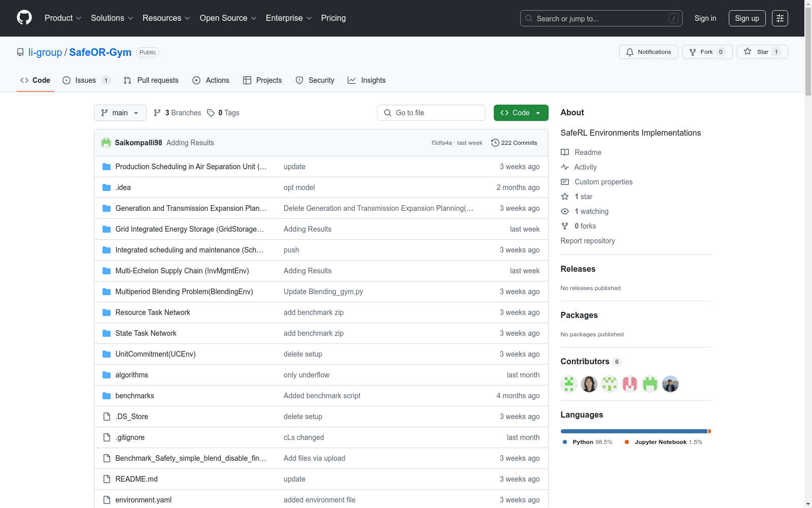The image size is (812, 508).
Task: Click the Sign up button
Action: [747, 18]
